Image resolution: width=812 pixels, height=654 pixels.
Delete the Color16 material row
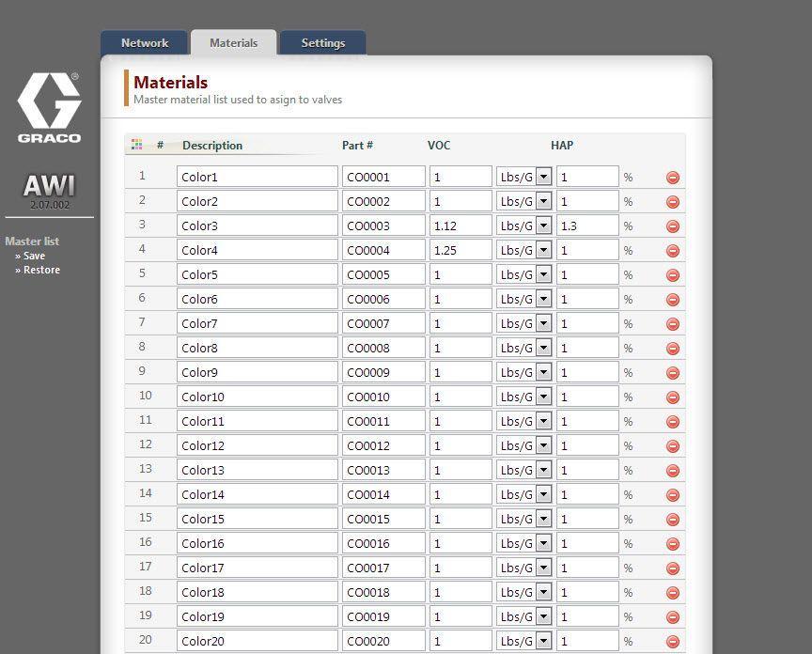[673, 544]
